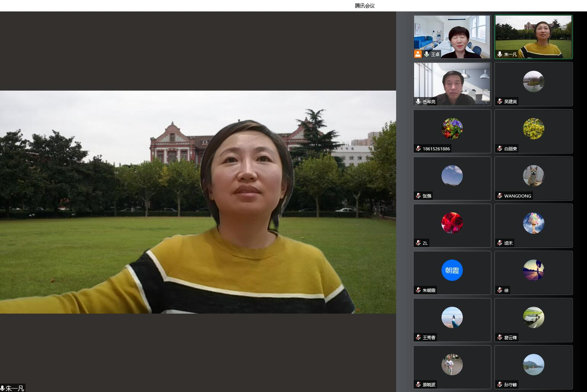This screenshot has width=587, height=392.
Task: Click the main speaker video of 朱一凡
Action: tap(198, 202)
